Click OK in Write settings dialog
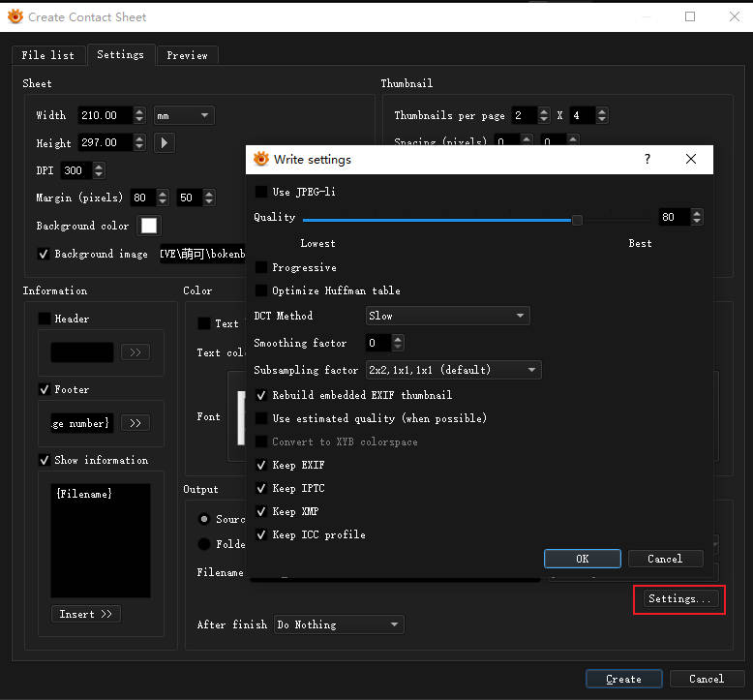Image resolution: width=753 pixels, height=700 pixels. (x=582, y=559)
